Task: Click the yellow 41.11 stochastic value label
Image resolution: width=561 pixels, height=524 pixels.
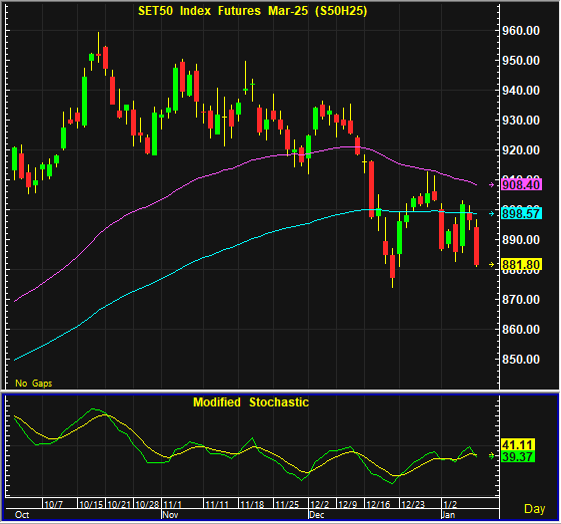Action: point(518,445)
